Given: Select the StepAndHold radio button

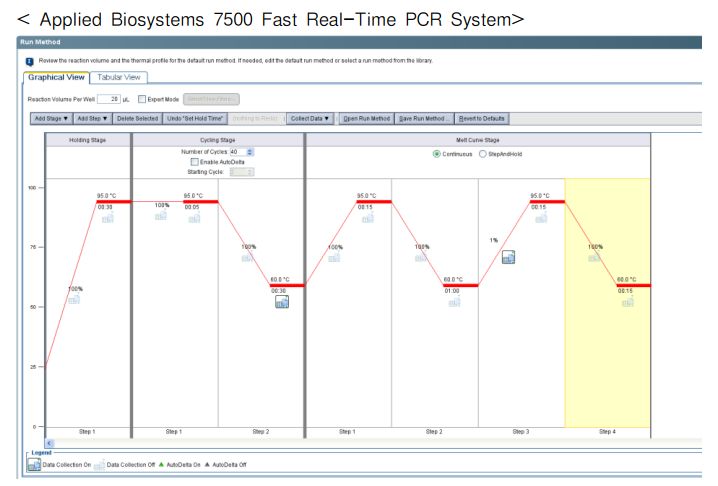Looking at the screenshot, I should (x=482, y=154).
